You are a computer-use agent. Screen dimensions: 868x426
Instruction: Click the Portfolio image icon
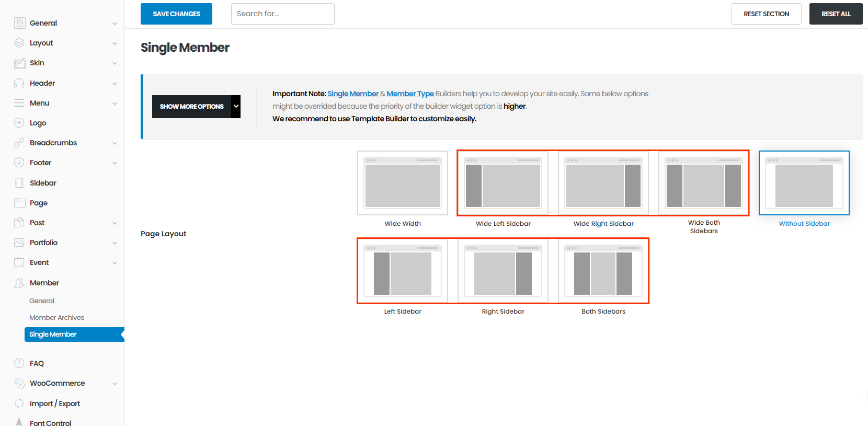point(19,243)
